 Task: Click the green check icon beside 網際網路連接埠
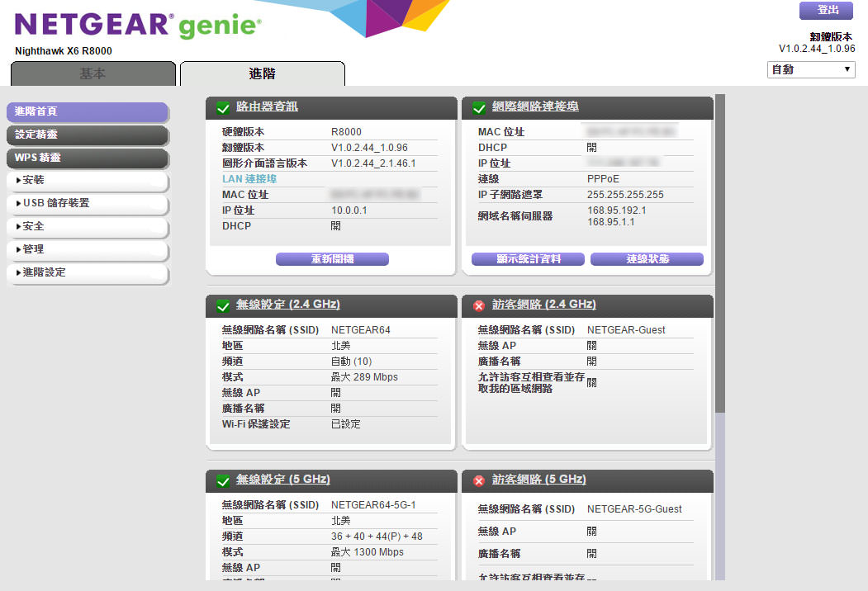(479, 108)
